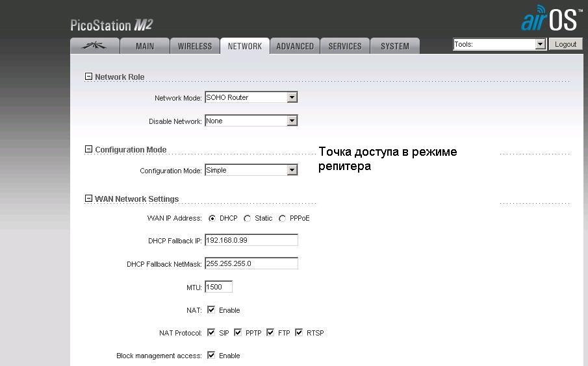This screenshot has width=588, height=366.
Task: Switch to the MAIN tab
Action: coord(145,46)
